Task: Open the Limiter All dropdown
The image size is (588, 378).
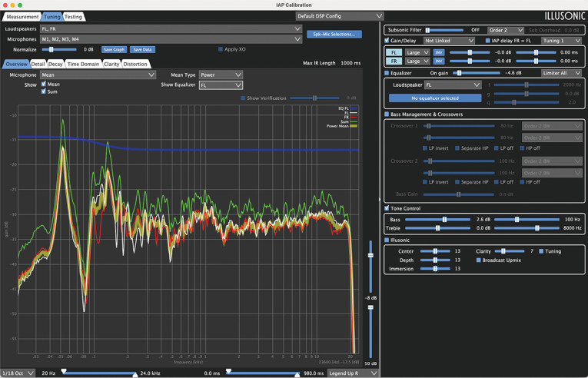Action: [x=562, y=73]
